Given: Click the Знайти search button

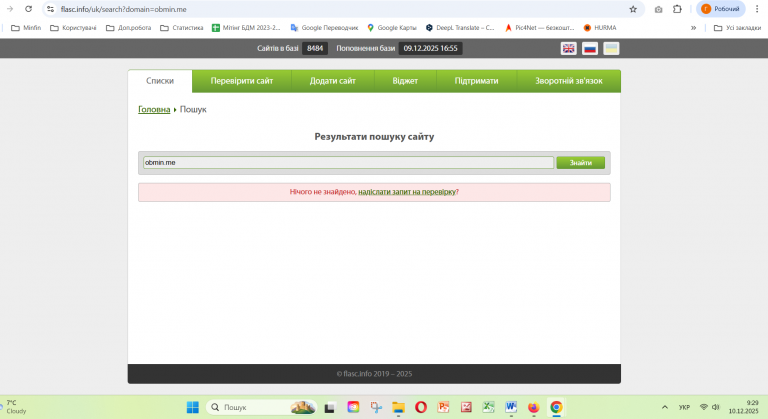Looking at the screenshot, I should click(x=580, y=163).
